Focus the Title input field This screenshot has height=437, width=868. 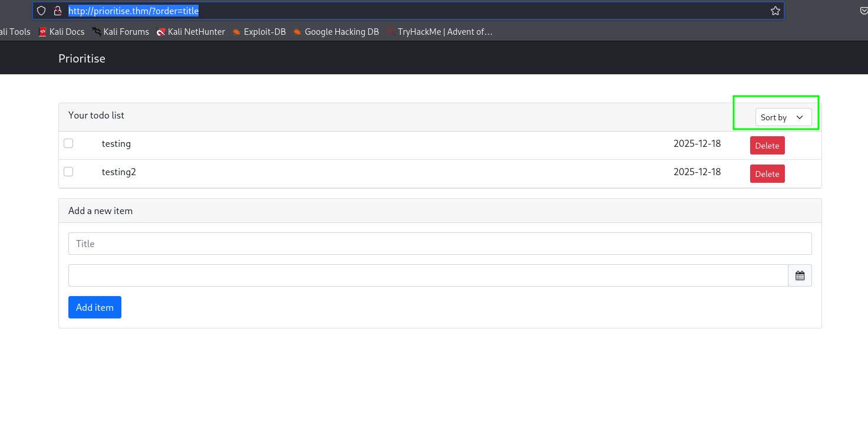[440, 244]
